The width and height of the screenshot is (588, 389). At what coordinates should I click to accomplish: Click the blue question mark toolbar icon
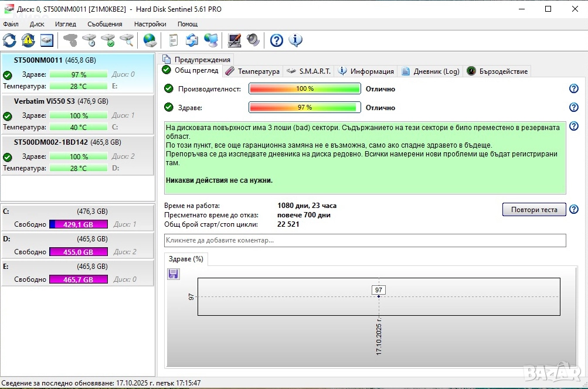coord(277,40)
